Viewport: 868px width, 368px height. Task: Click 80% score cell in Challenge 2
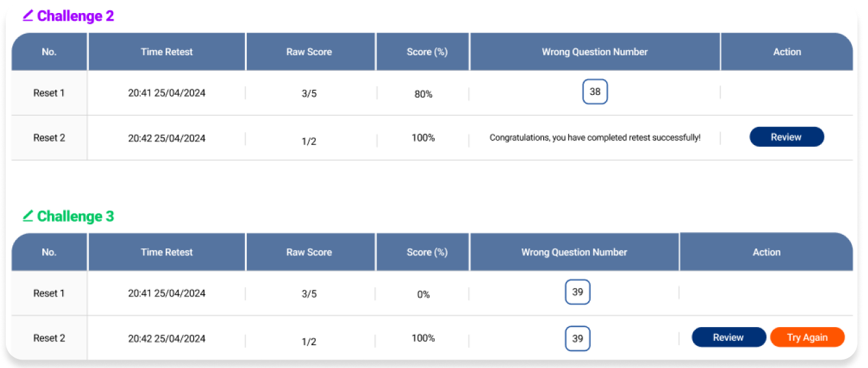[424, 94]
